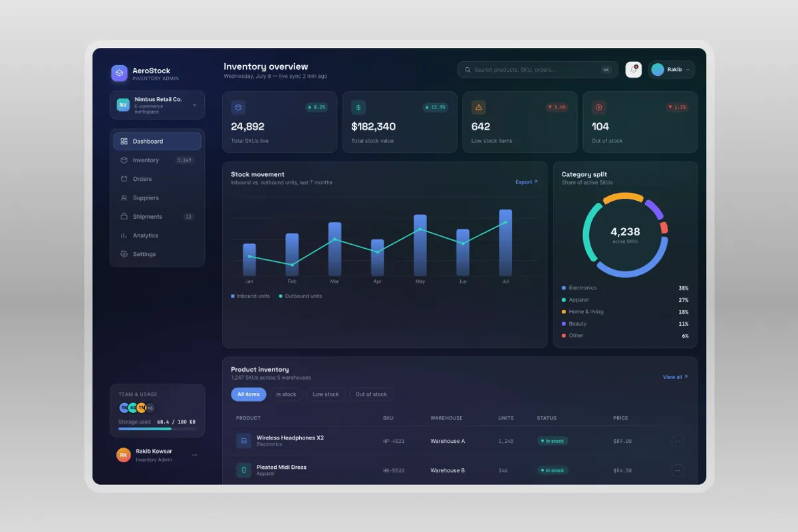This screenshot has width=798, height=532.
Task: Select Home & living legend color dot
Action: (x=564, y=312)
